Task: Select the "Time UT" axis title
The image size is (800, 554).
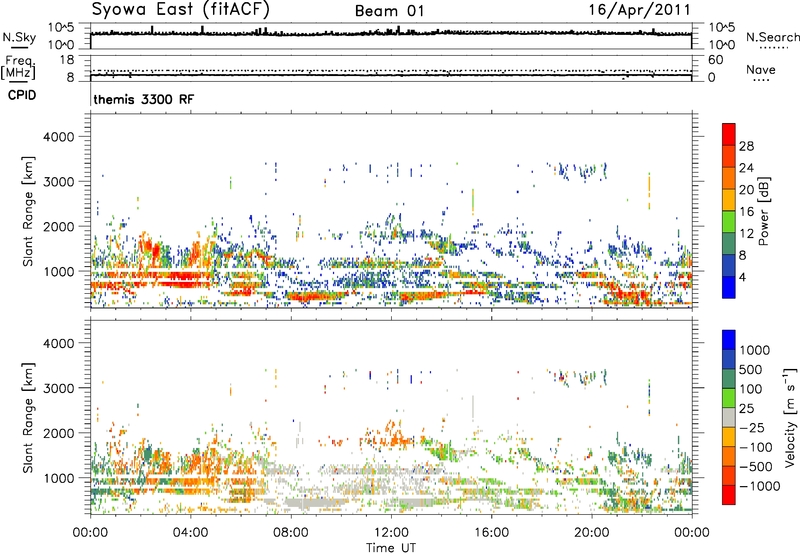Action: pyautogui.click(x=391, y=548)
